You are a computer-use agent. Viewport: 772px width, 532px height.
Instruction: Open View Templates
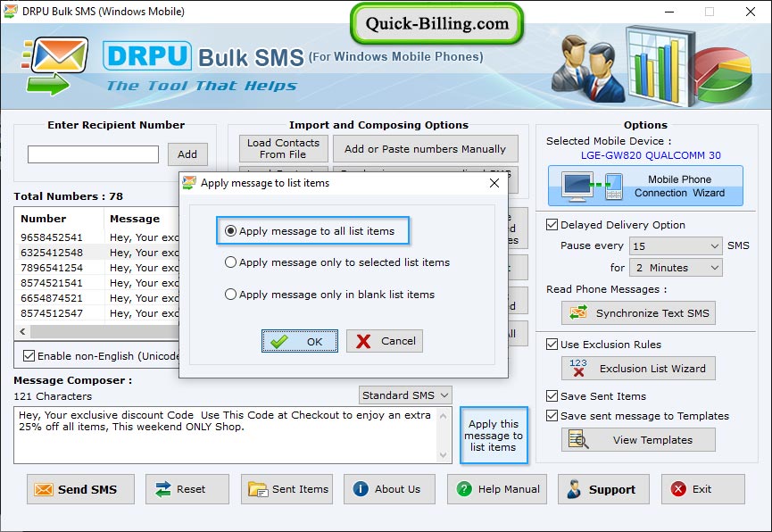639,440
